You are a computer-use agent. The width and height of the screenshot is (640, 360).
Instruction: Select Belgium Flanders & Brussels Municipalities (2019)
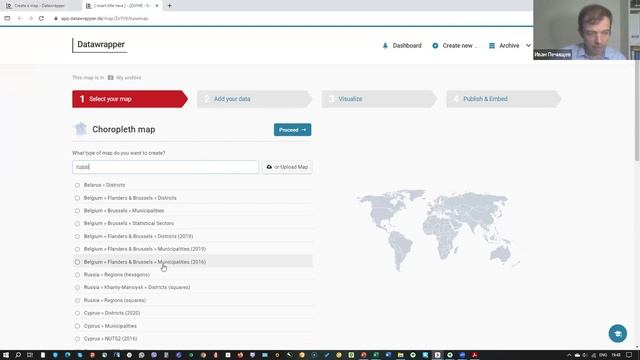click(77, 249)
